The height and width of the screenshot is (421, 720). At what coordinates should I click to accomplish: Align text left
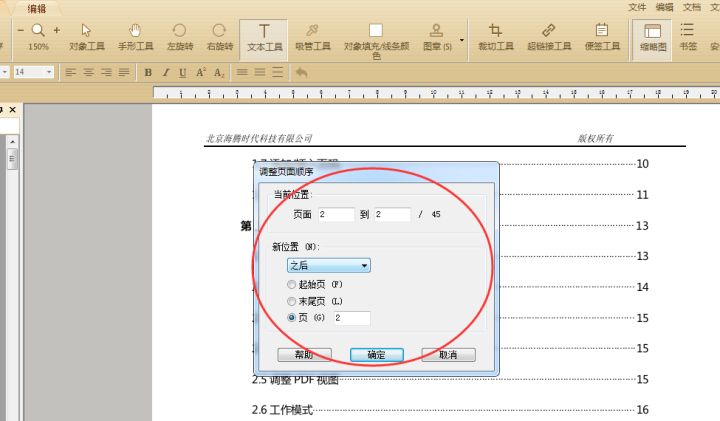(70, 72)
